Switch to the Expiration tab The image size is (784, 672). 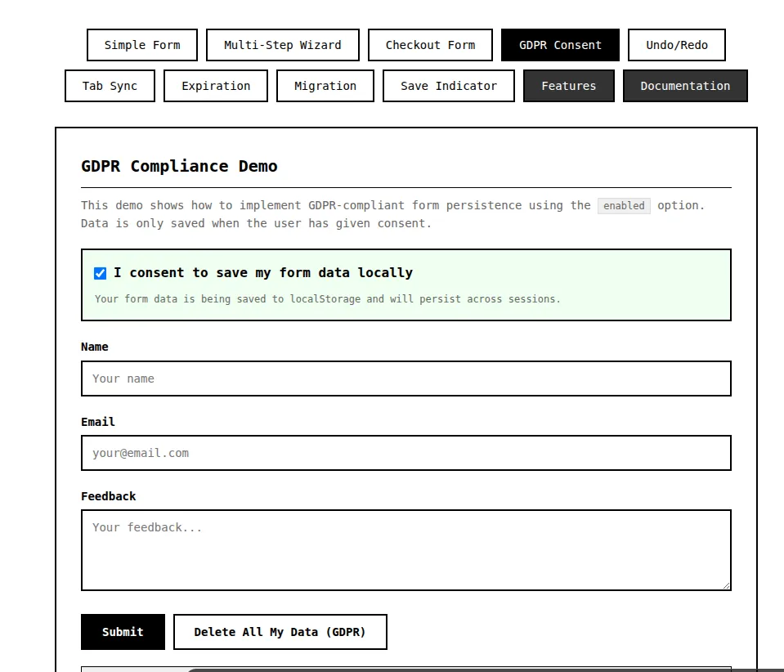[x=216, y=86]
